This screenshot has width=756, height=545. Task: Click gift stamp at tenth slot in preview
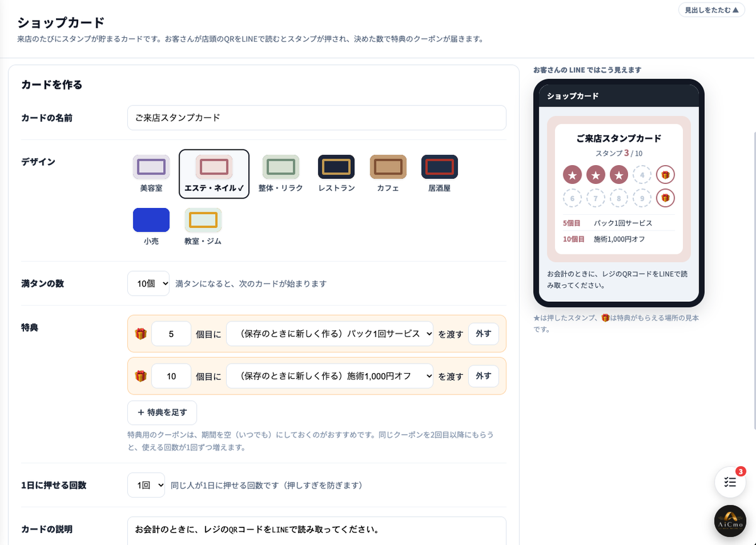pos(665,198)
